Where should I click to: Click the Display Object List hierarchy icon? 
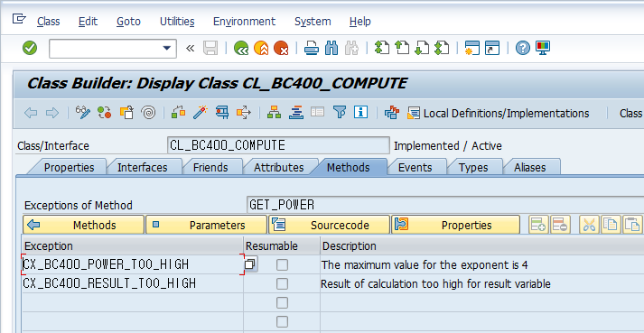tap(274, 113)
